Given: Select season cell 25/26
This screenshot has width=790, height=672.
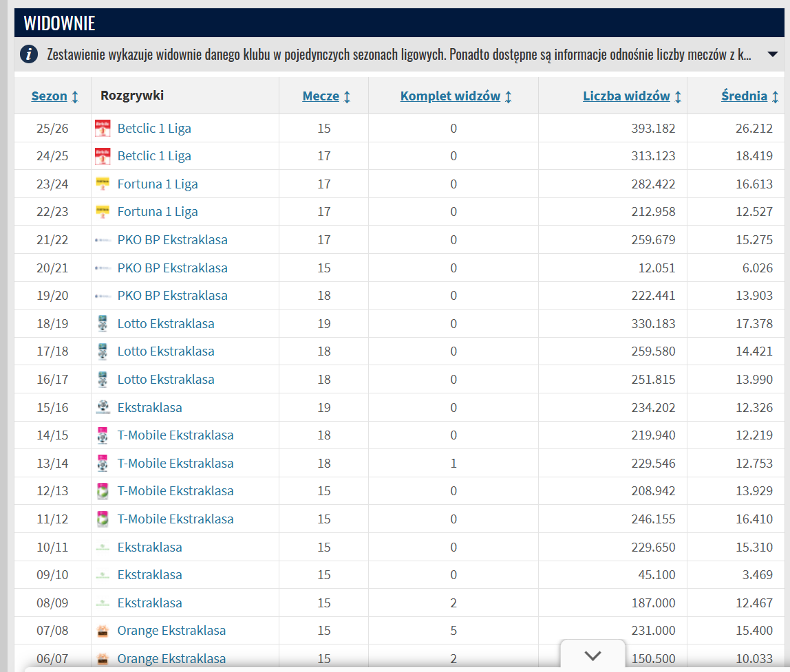Looking at the screenshot, I should point(52,129).
